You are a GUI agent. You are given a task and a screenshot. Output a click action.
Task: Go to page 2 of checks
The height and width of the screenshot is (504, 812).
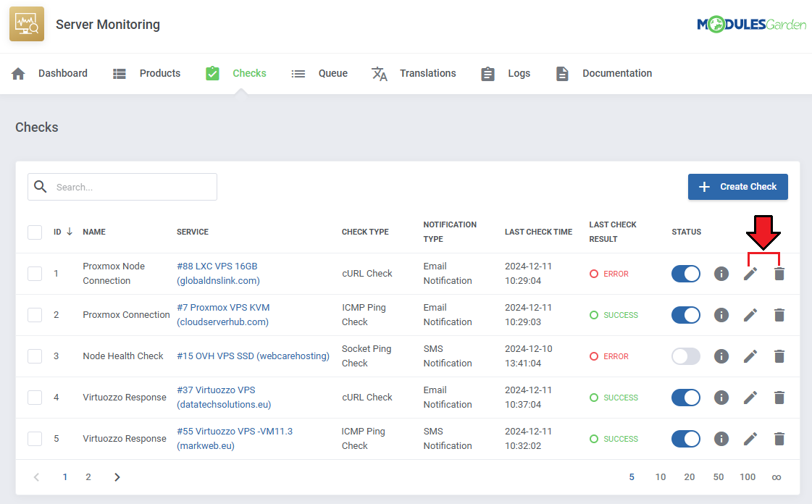[x=88, y=477]
